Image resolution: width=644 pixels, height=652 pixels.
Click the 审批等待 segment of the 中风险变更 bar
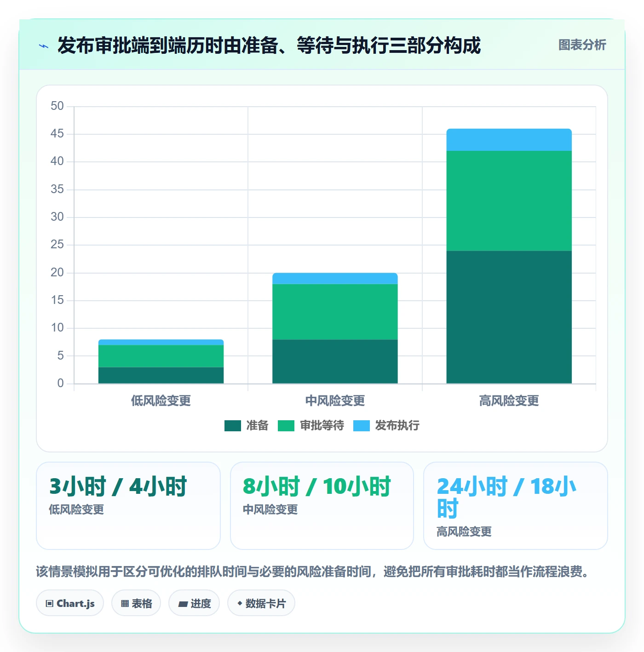pos(335,312)
